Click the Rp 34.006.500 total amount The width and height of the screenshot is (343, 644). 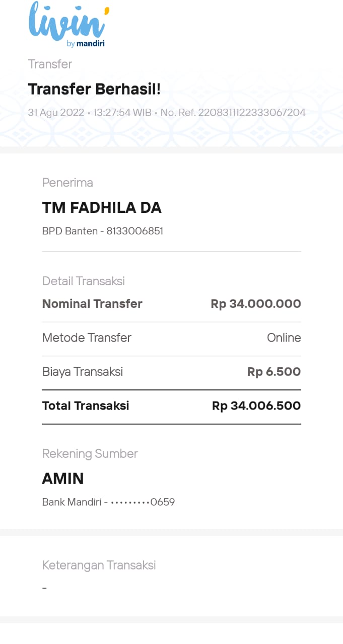[256, 406]
